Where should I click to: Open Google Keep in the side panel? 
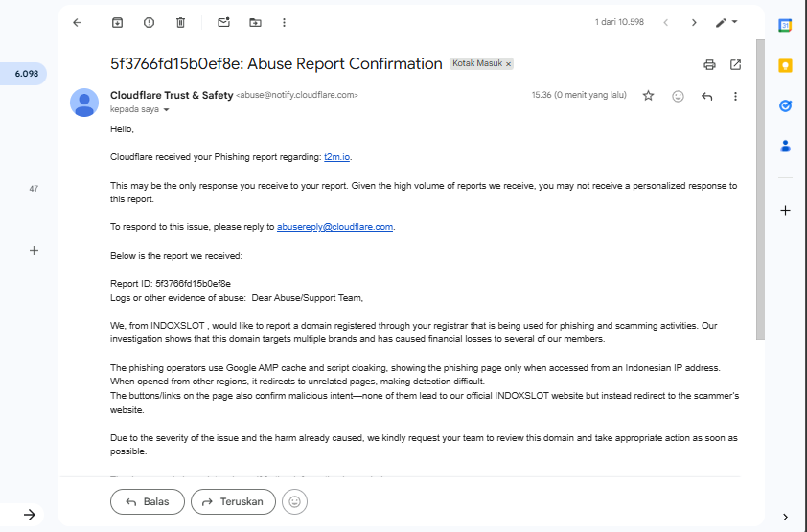click(785, 65)
